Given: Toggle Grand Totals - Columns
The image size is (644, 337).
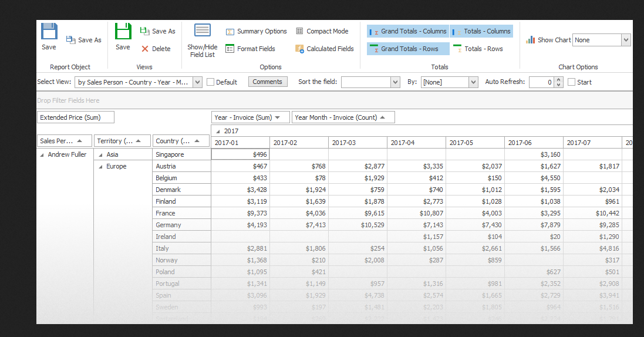Looking at the screenshot, I should point(408,32).
